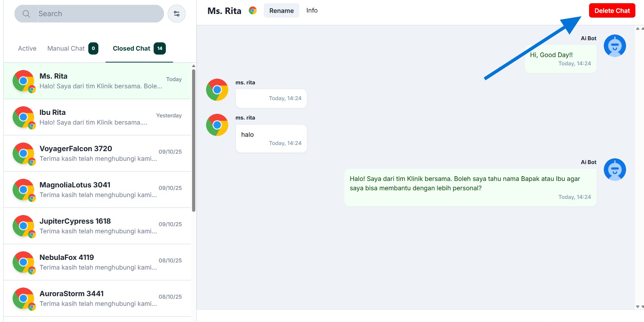The height and width of the screenshot is (322, 644).
Task: Click scroll-up arrow of the chat list
Action: coord(194,66)
